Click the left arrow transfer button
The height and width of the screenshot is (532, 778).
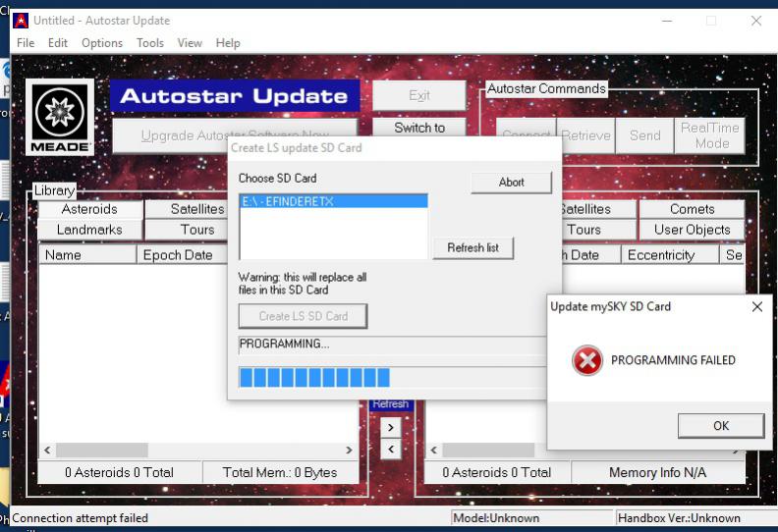[391, 450]
